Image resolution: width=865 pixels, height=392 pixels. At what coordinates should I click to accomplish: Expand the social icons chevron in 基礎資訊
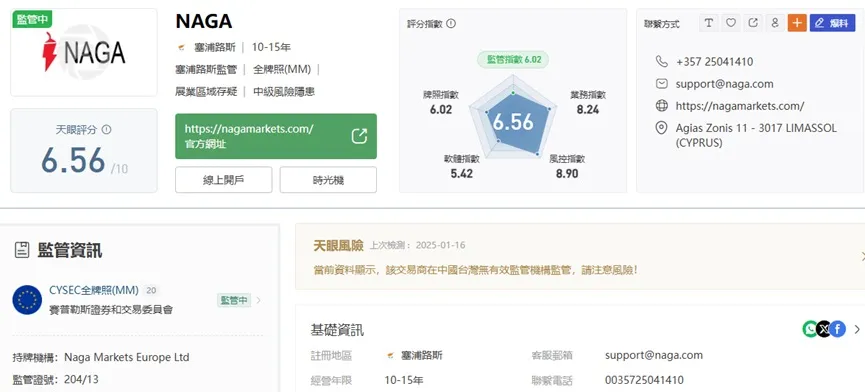857,329
